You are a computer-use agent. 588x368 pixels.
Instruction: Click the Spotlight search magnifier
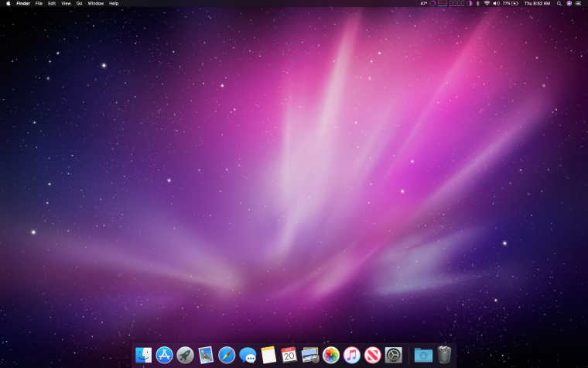tap(559, 3)
